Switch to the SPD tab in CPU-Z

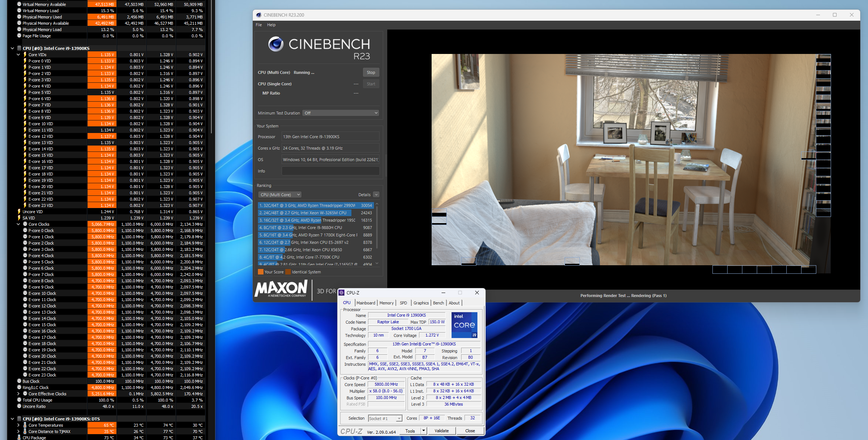point(404,303)
